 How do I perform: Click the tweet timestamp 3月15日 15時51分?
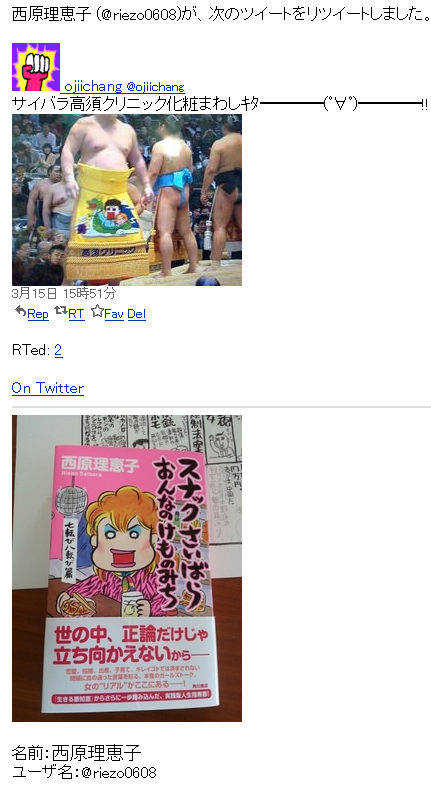point(64,293)
